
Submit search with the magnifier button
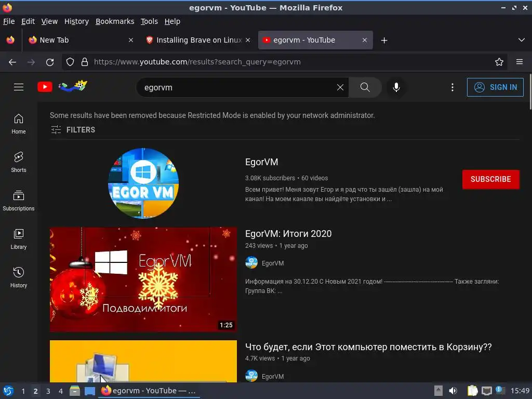pos(365,87)
